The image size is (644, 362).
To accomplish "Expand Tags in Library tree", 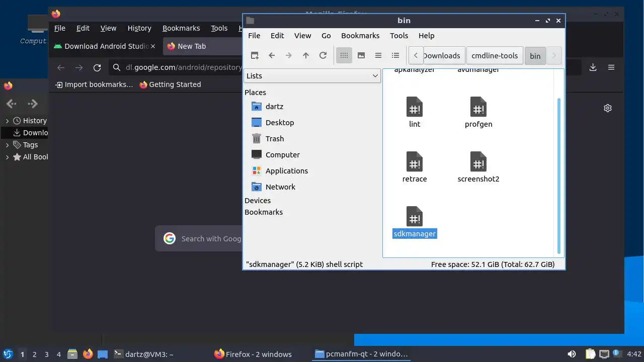I will coord(7,145).
